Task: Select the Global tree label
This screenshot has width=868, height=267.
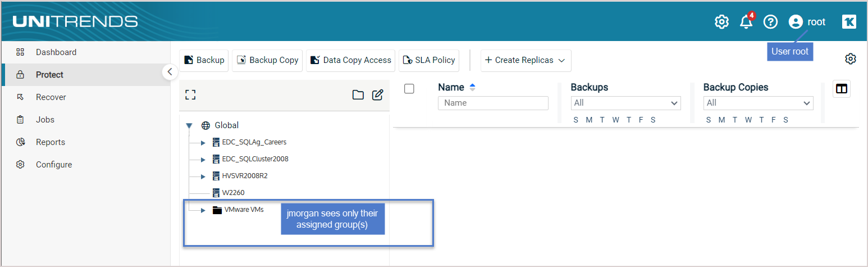Action: (227, 125)
